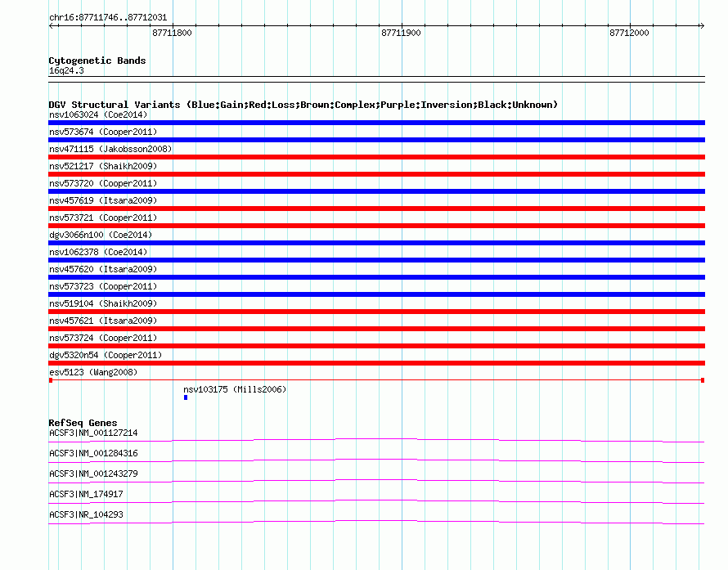Select ACSF3|NM_001284316 transcript label
728x570 pixels.
[x=93, y=454]
